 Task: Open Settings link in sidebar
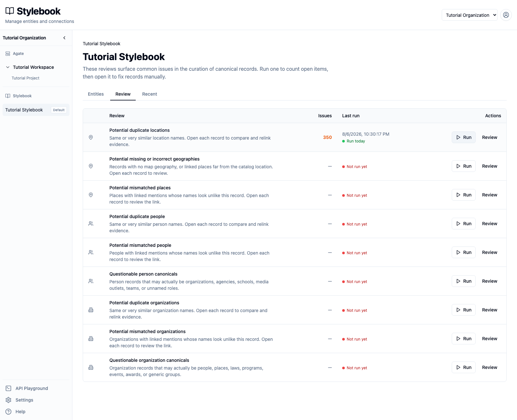(24, 400)
